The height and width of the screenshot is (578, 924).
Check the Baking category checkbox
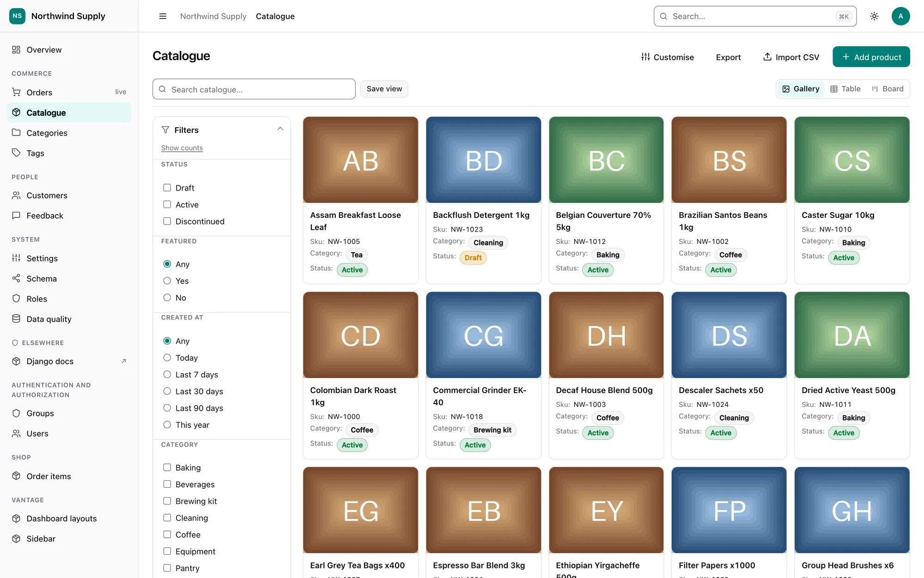coord(167,467)
